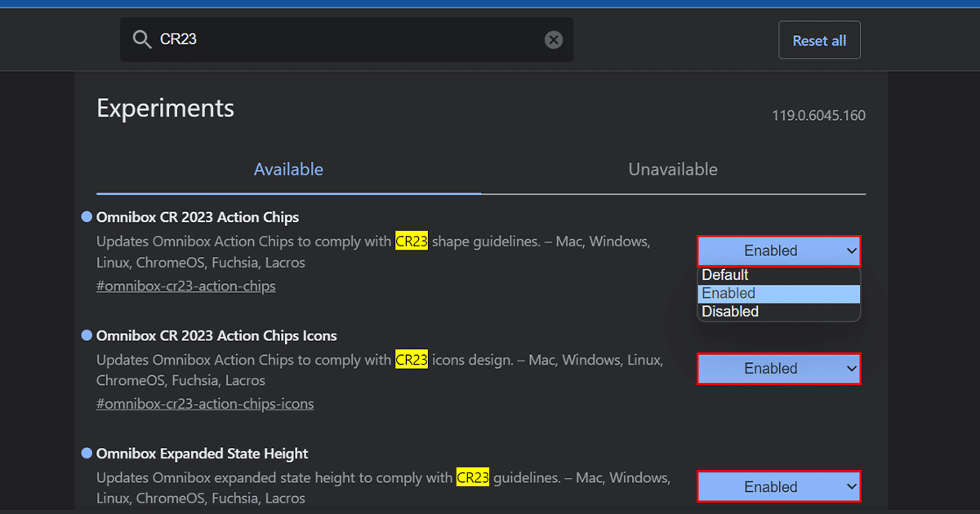Click the highlighted CR23 text in the first flag description
This screenshot has height=514, width=980.
pos(412,241)
